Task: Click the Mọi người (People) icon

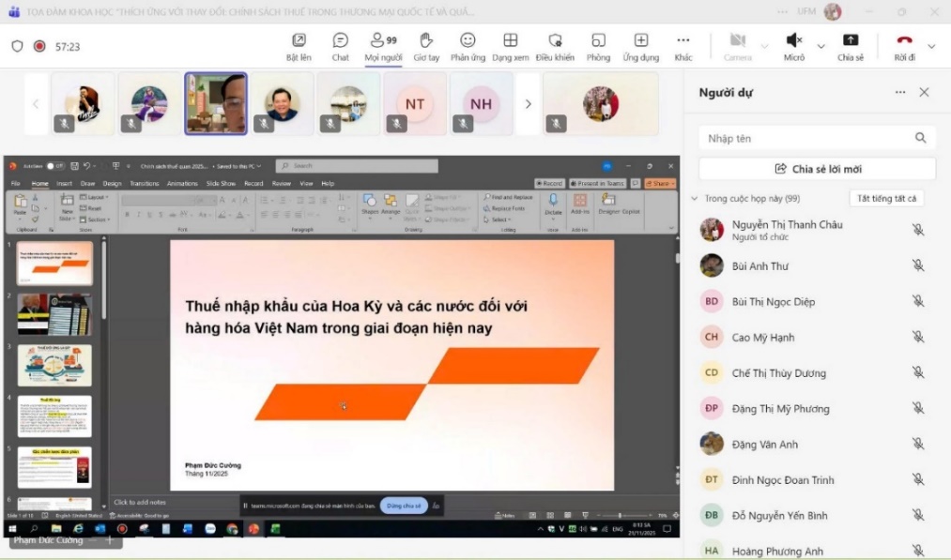Action: point(382,41)
